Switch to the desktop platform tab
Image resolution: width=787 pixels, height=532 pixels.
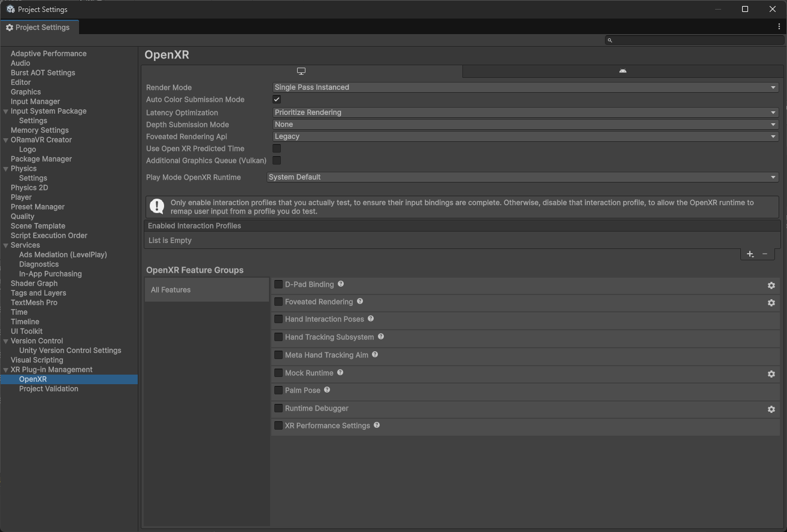301,71
